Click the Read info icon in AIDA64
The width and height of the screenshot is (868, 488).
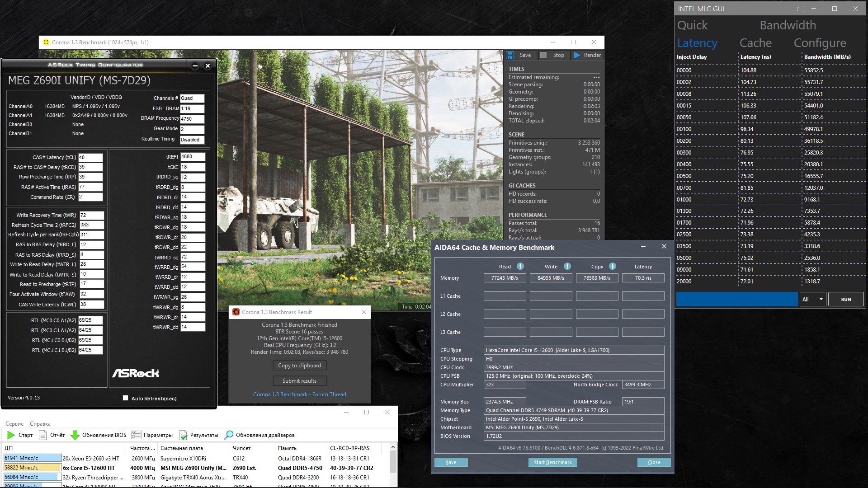point(520,266)
